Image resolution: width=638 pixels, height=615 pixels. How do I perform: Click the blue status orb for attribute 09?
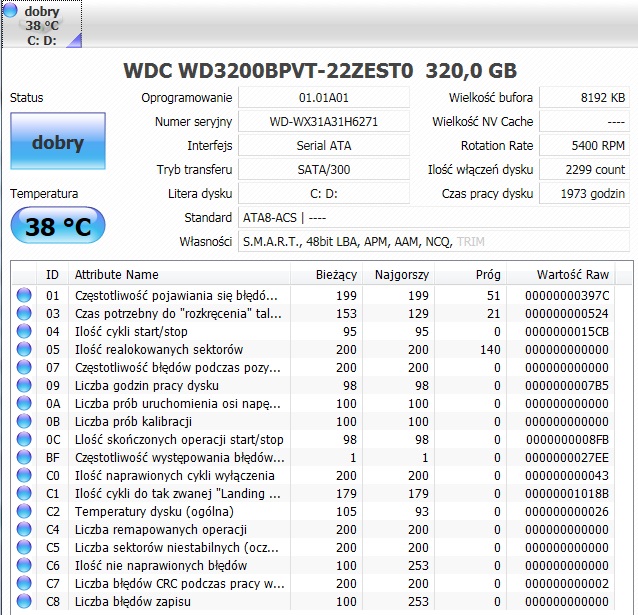click(24, 385)
